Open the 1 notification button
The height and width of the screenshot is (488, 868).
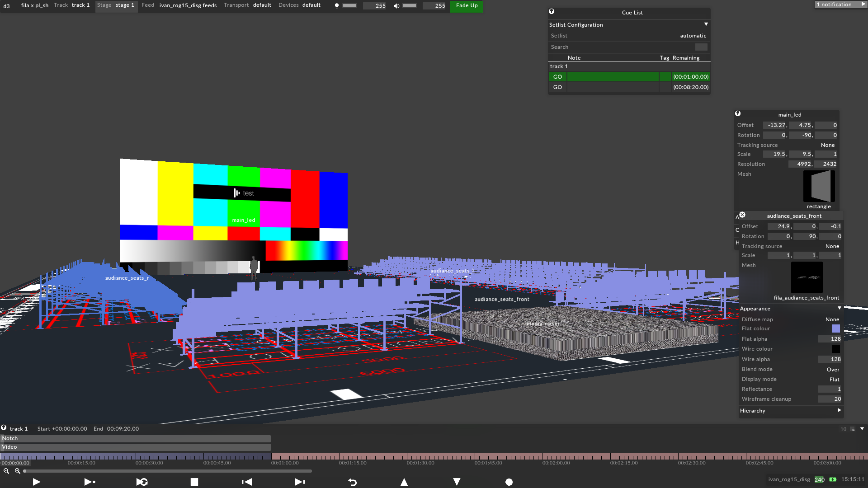point(840,5)
